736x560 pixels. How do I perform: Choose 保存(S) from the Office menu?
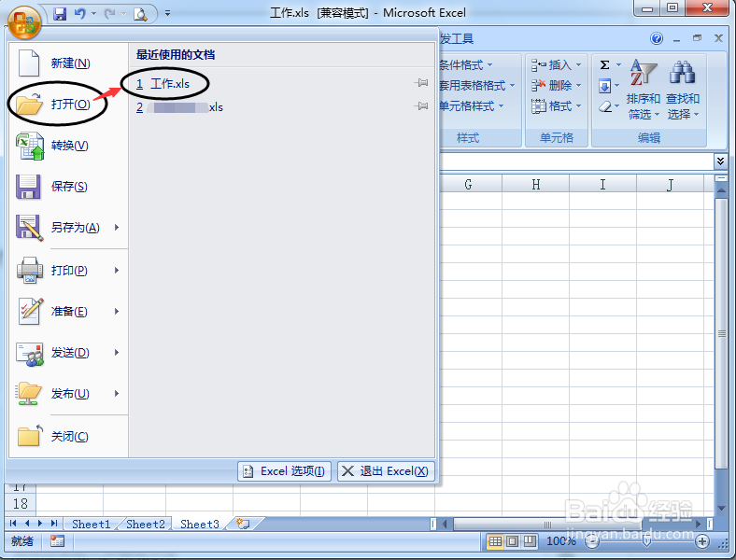point(68,186)
